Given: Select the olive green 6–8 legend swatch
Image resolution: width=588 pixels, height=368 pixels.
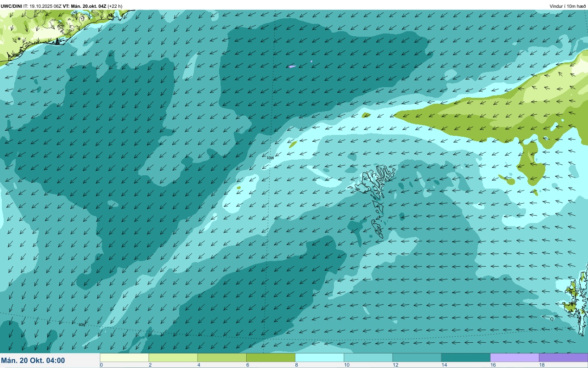Looking at the screenshot, I should click(x=271, y=357).
